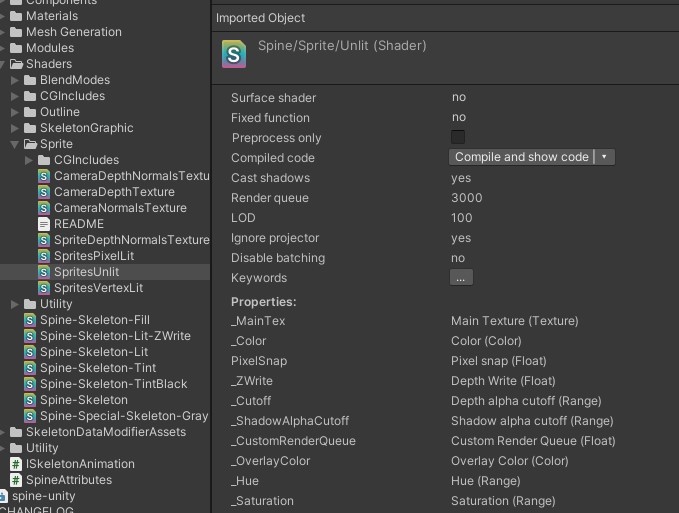Click the Compile and show code button
The width and height of the screenshot is (679, 513).
(521, 157)
